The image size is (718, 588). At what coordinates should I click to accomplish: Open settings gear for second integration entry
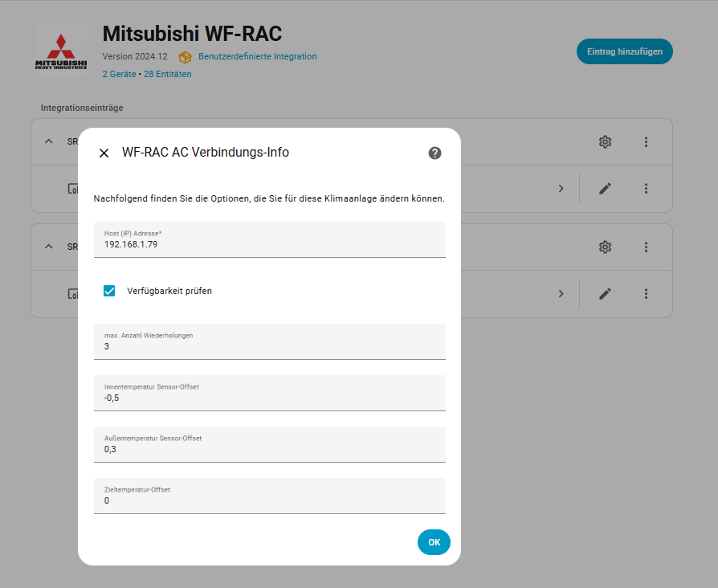(x=605, y=247)
